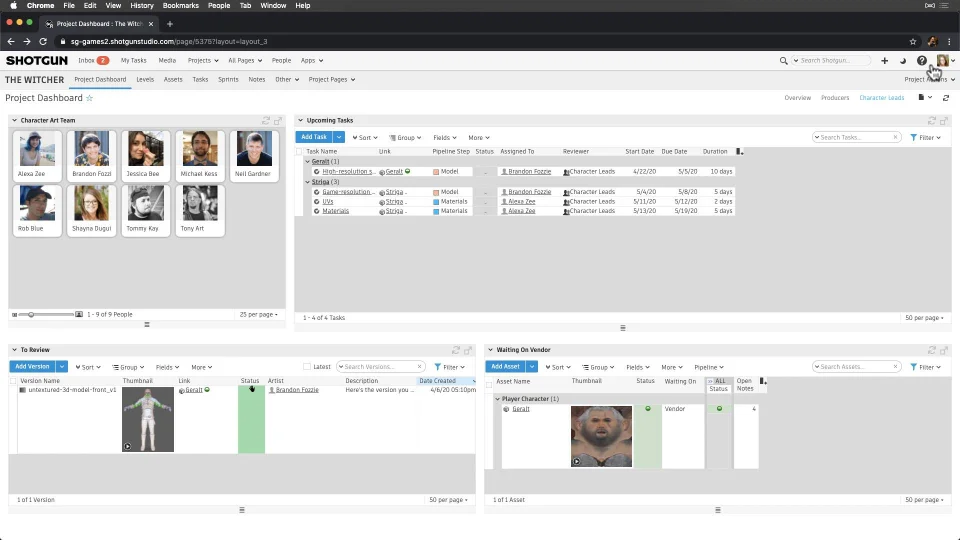Adjust the people thumbnail size slider
The image size is (960, 540).
31,314
